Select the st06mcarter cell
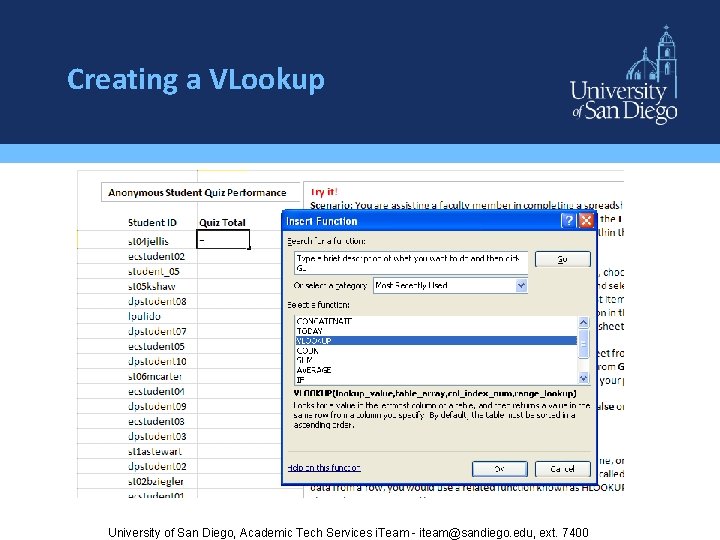The width and height of the screenshot is (720, 540). (x=155, y=376)
